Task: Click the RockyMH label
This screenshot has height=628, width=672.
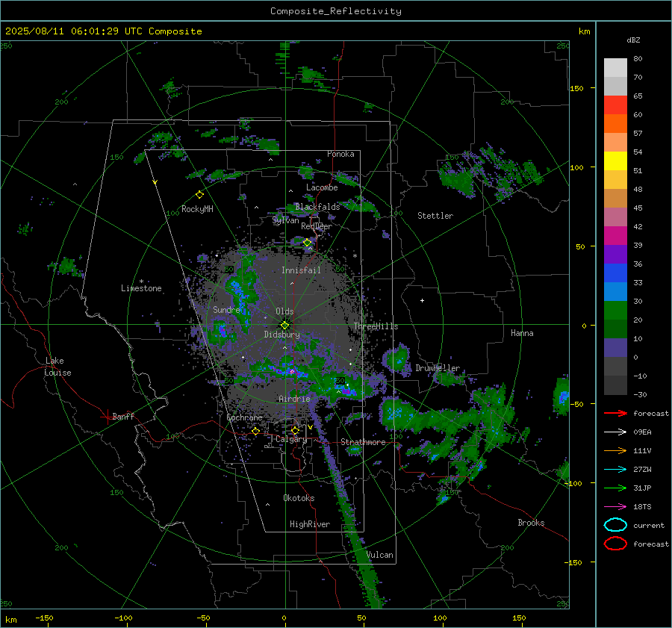Action: [x=197, y=209]
